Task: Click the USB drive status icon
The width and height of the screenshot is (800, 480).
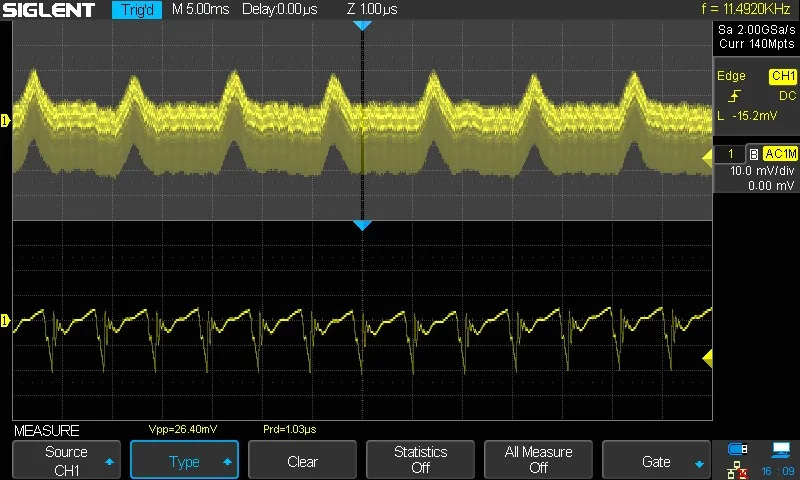Action: tap(739, 451)
